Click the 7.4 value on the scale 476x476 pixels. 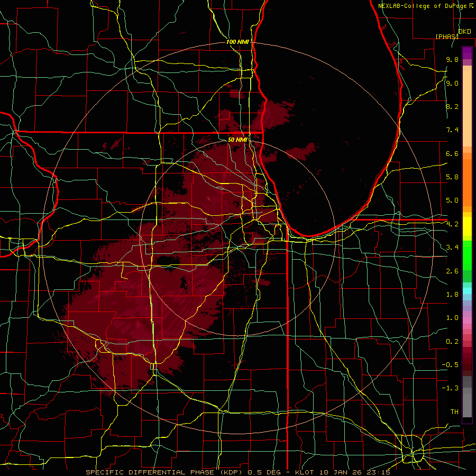click(452, 130)
